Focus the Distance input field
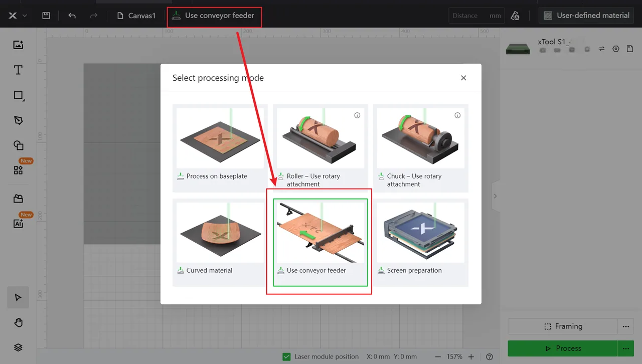The height and width of the screenshot is (364, 642). (475, 16)
